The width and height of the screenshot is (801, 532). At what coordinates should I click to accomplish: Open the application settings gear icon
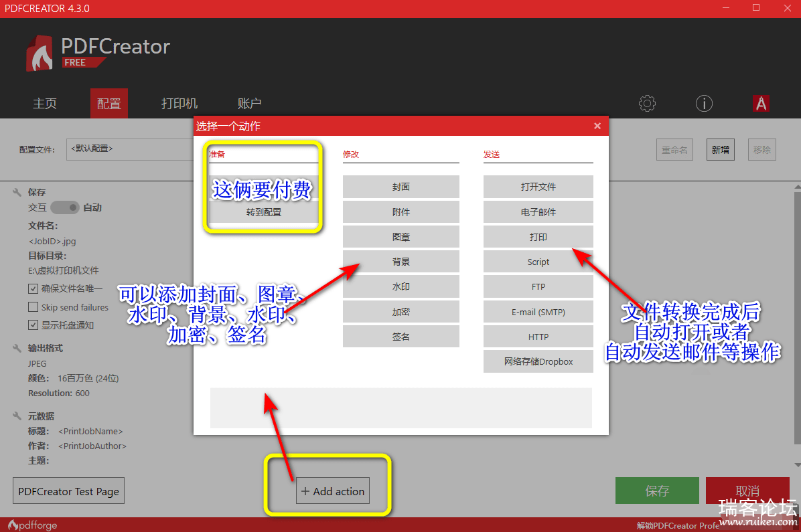coord(647,104)
